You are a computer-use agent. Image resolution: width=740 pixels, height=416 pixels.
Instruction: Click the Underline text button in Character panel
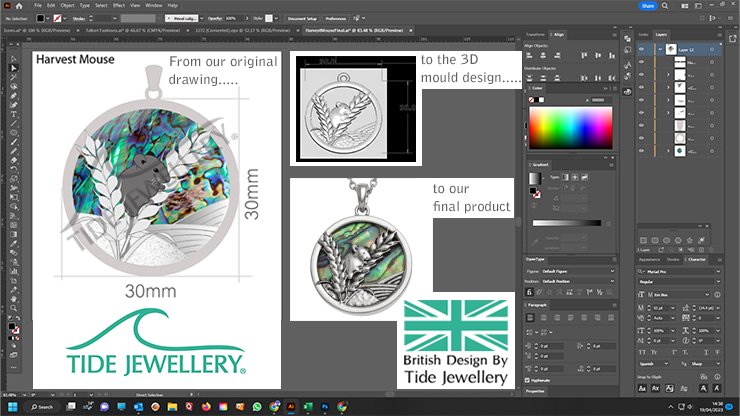pyautogui.click(x=706, y=352)
